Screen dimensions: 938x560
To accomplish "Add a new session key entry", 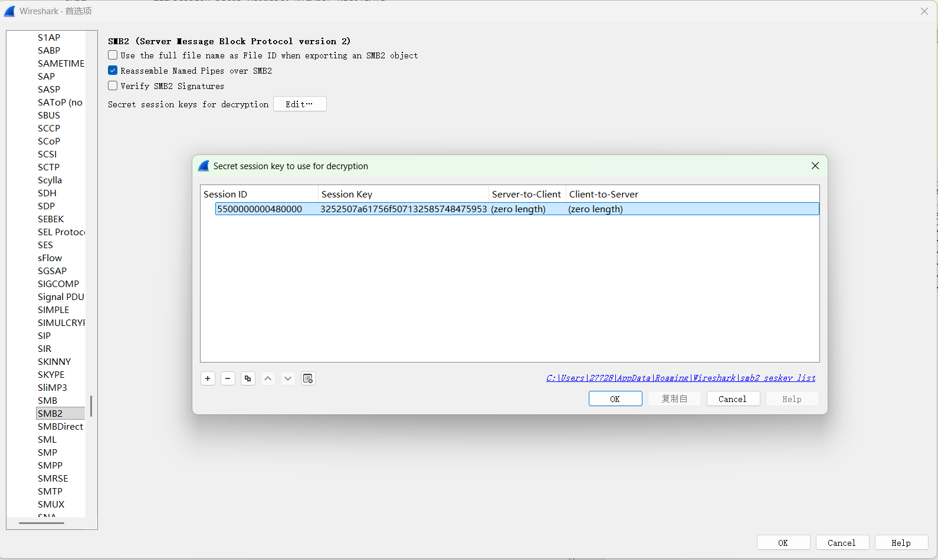I will pyautogui.click(x=208, y=378).
